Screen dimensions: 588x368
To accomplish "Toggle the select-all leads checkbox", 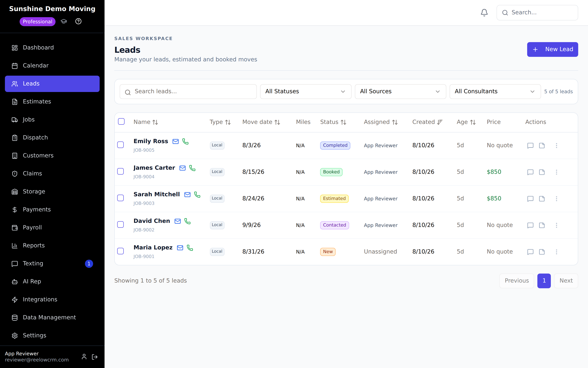I will click(x=121, y=121).
